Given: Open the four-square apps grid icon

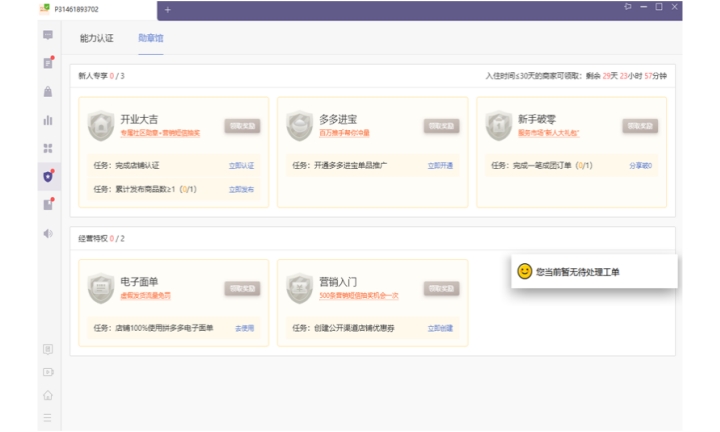Looking at the screenshot, I should click(48, 148).
